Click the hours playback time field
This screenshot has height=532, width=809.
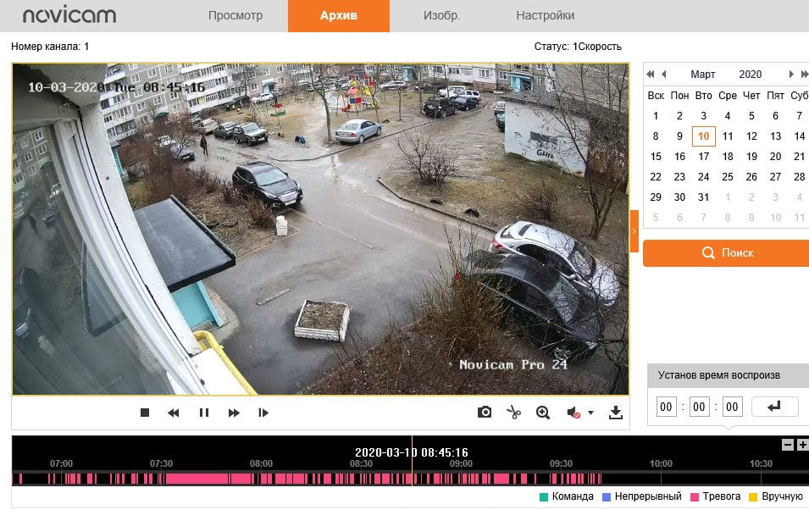666,407
